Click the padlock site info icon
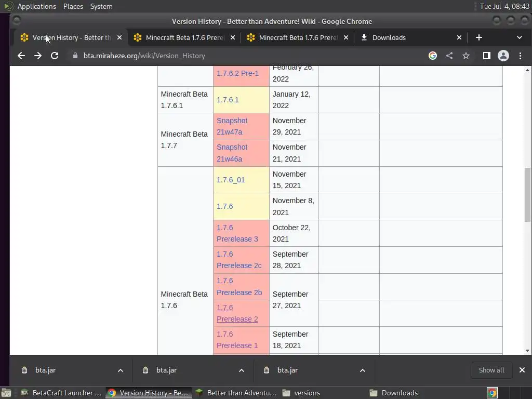532x399 pixels. click(x=75, y=56)
